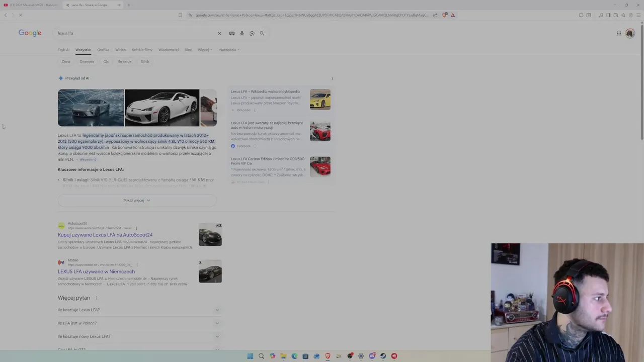This screenshot has height=362, width=644.
Task: Apply the Otomoto filter chip
Action: [87, 61]
